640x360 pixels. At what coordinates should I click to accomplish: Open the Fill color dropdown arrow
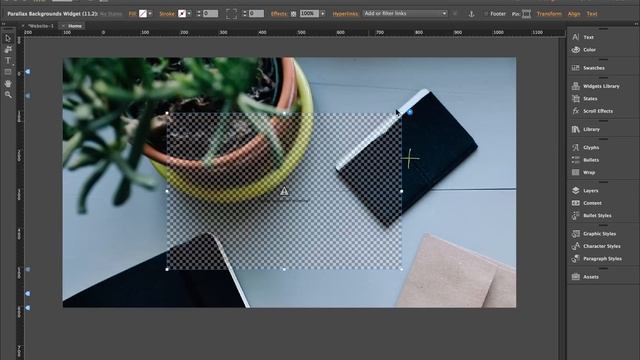pyautogui.click(x=150, y=14)
